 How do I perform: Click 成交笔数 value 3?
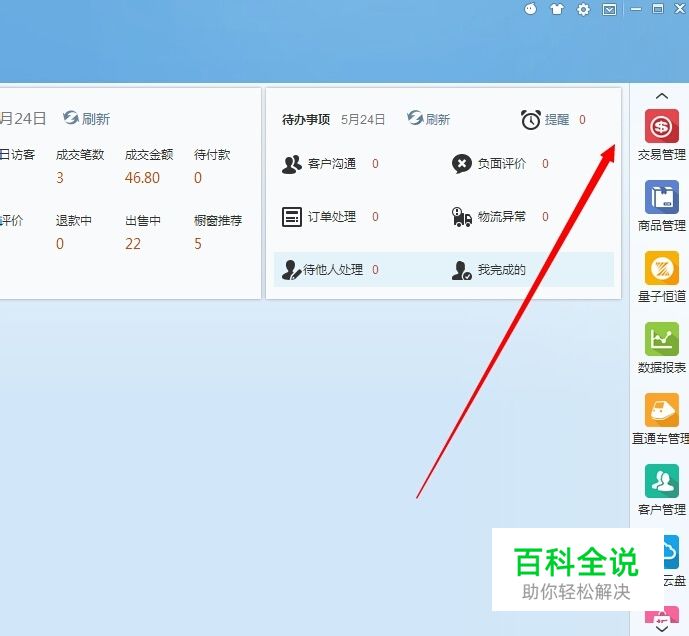pyautogui.click(x=60, y=178)
